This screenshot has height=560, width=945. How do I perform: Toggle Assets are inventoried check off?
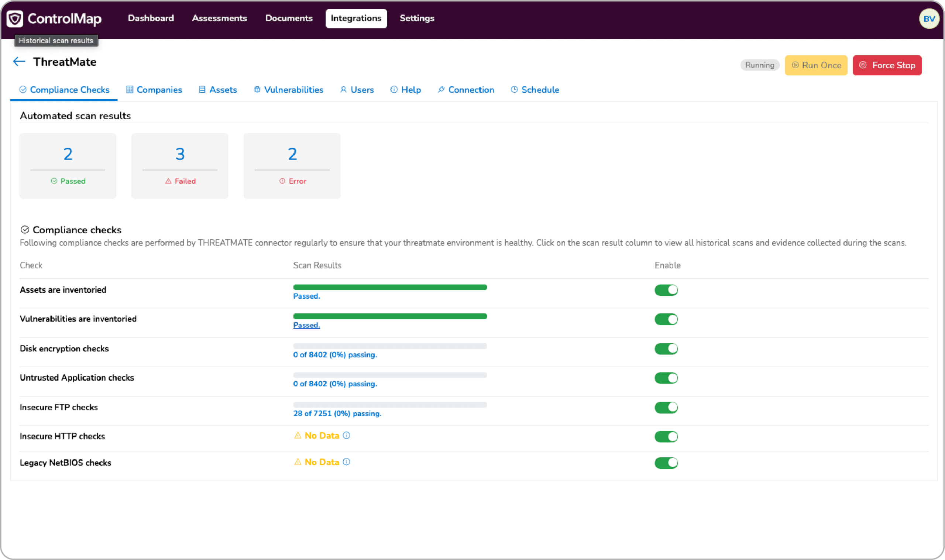666,290
